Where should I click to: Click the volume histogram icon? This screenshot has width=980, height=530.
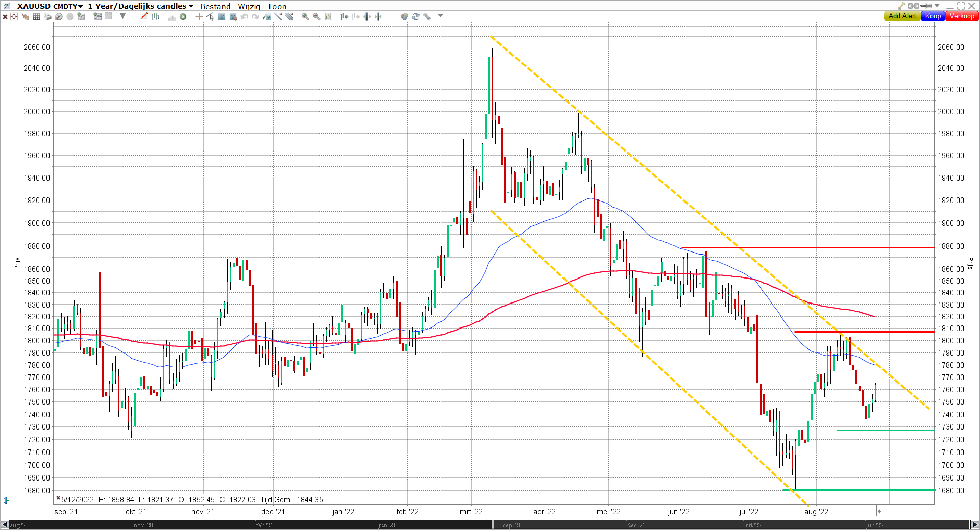point(171,17)
